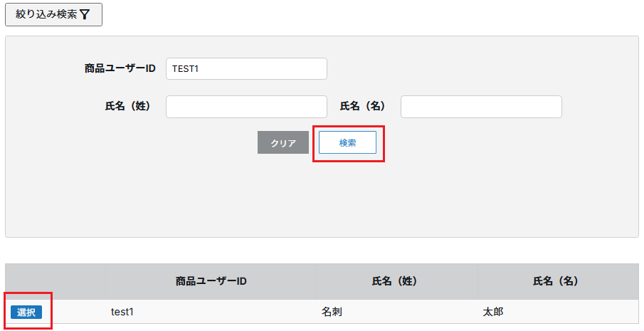The image size is (644, 331).
Task: Click the 名刺 surname cell
Action: pyautogui.click(x=332, y=312)
